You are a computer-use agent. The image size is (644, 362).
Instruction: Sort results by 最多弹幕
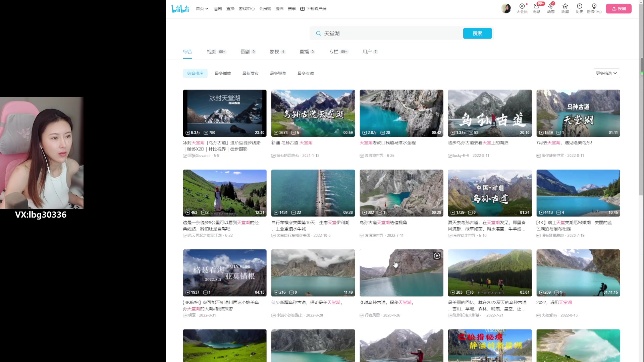[278, 73]
